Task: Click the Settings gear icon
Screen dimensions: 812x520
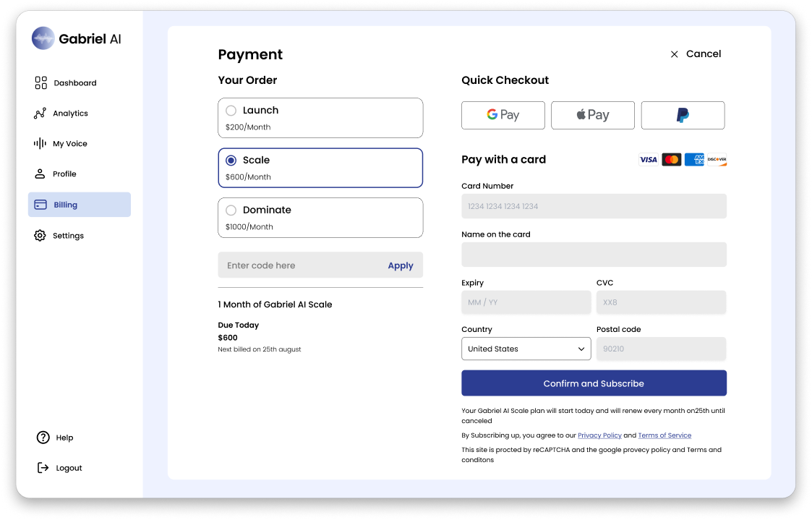Action: [40, 236]
